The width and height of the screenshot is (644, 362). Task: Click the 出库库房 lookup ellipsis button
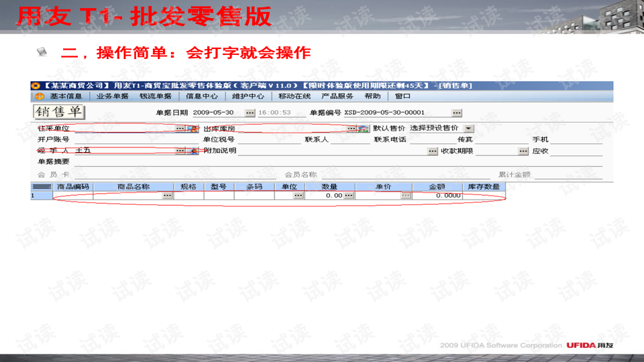point(351,129)
